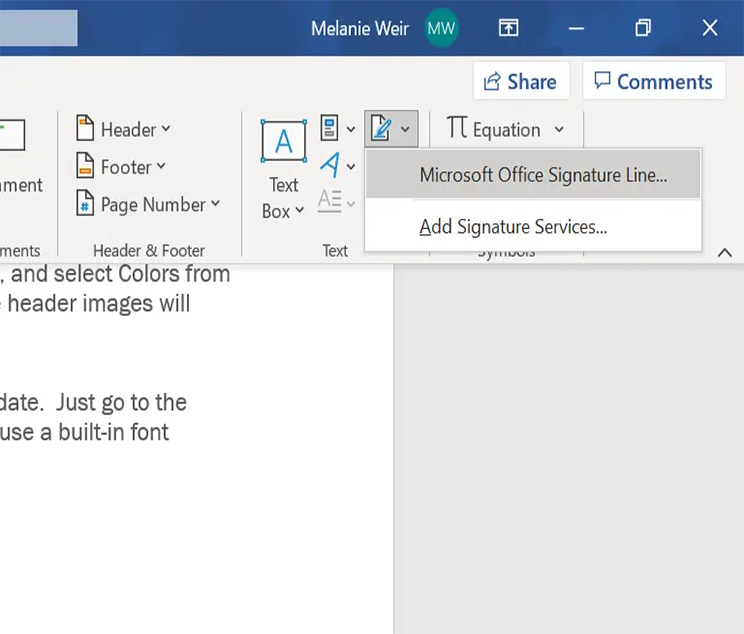This screenshot has width=744, height=634.
Task: Click the Header page icon
Action: 85,128
